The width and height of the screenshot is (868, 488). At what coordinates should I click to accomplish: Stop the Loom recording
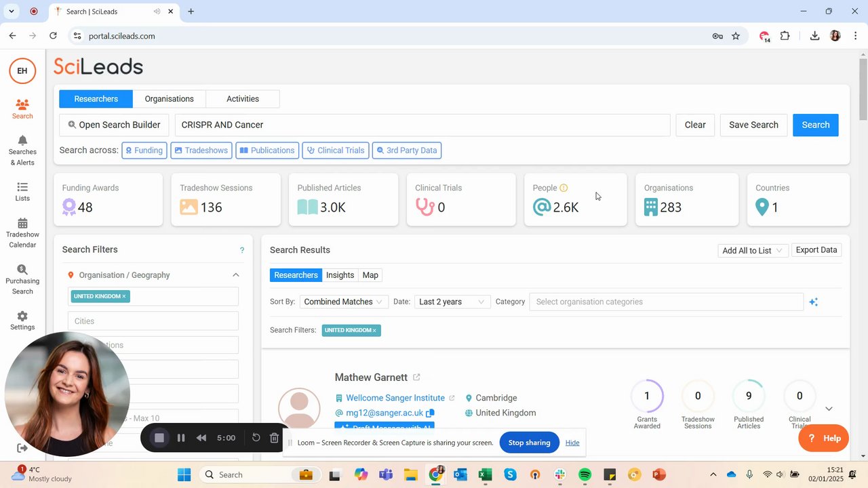159,438
